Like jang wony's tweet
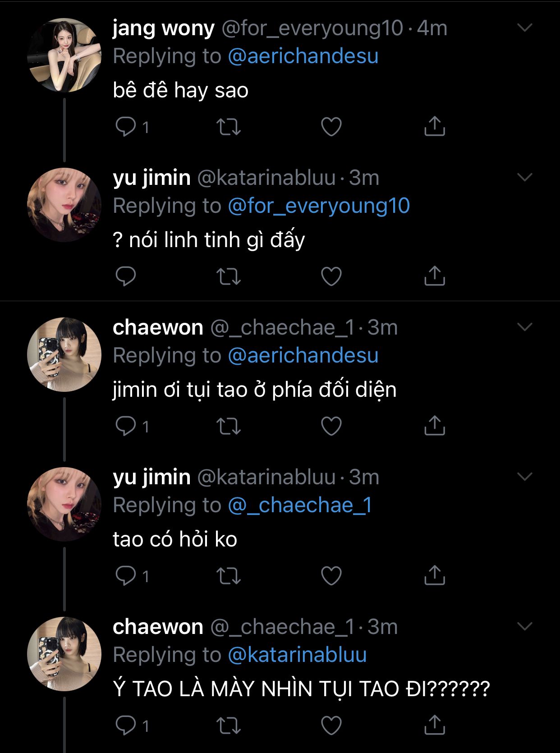The width and height of the screenshot is (560, 753). 331,127
